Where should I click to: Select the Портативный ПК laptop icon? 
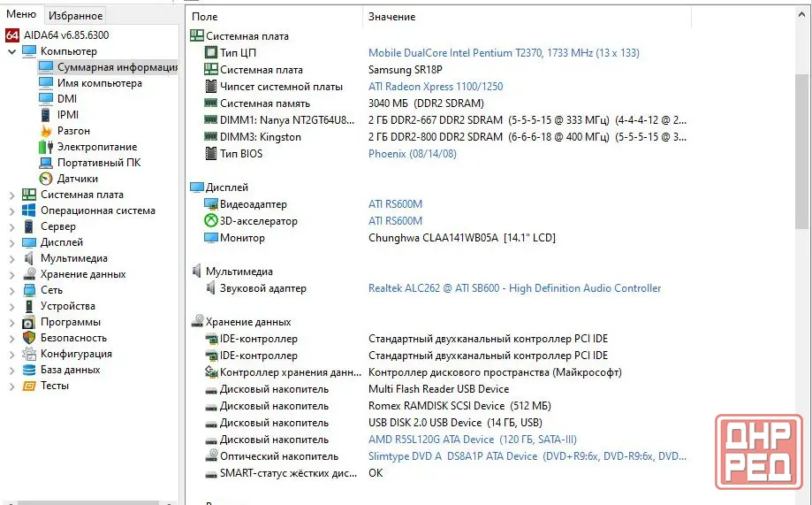[x=46, y=163]
